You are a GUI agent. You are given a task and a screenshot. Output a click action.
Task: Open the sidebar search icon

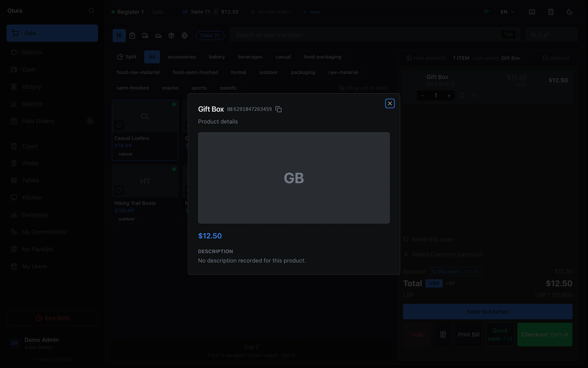pos(91,11)
